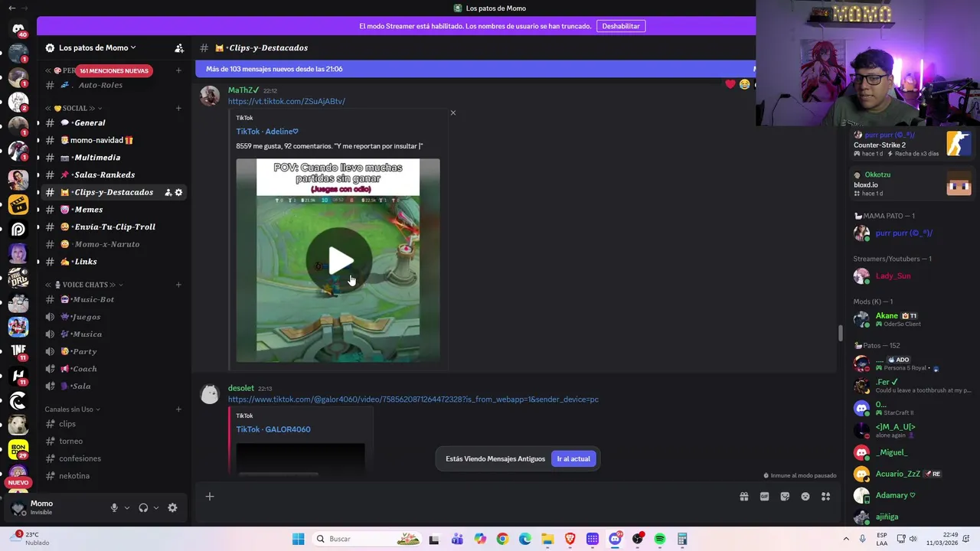Show hidden system tray icons
The width and height of the screenshot is (980, 551).
846,539
